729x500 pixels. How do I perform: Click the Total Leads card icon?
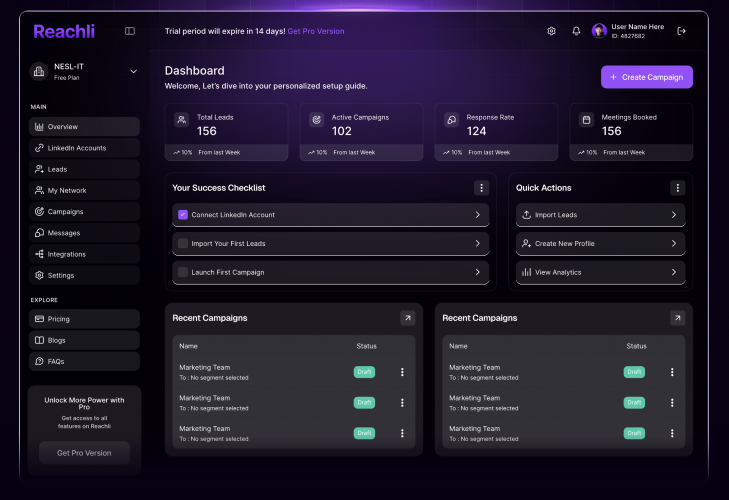click(x=182, y=120)
